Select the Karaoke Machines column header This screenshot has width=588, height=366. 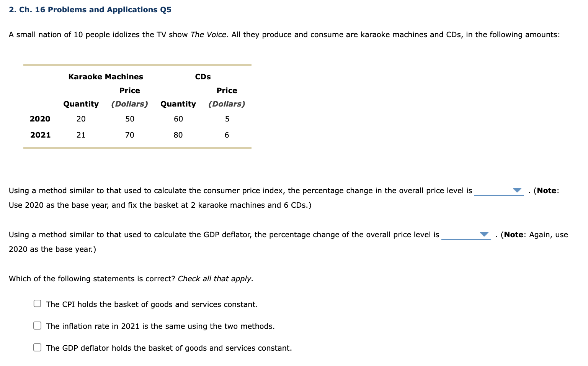click(106, 76)
